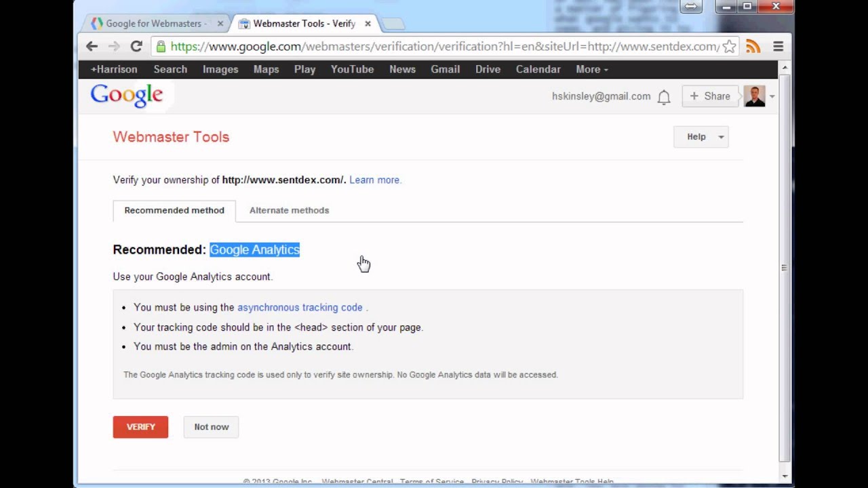This screenshot has width=868, height=488.
Task: Click the browser forward arrow
Action: [x=114, y=46]
